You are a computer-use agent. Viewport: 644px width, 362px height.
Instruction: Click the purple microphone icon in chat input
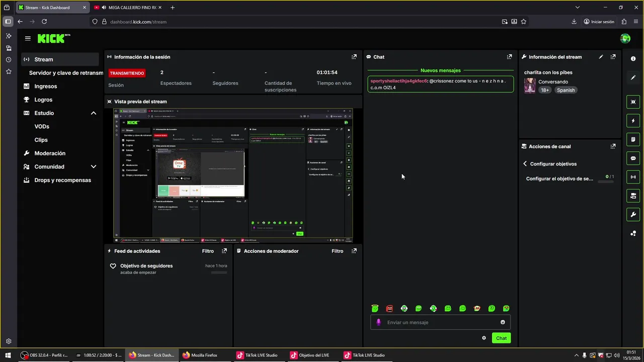[378, 322]
